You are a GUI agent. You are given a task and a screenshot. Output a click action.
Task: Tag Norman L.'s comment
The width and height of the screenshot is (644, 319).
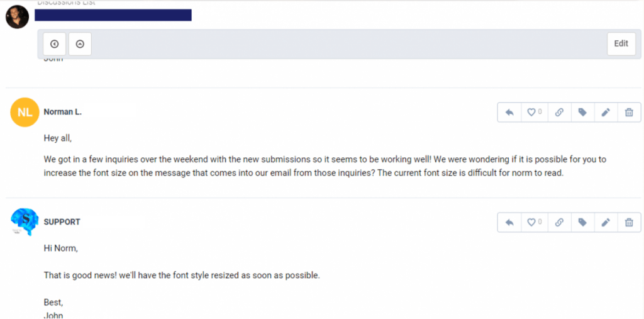[582, 112]
